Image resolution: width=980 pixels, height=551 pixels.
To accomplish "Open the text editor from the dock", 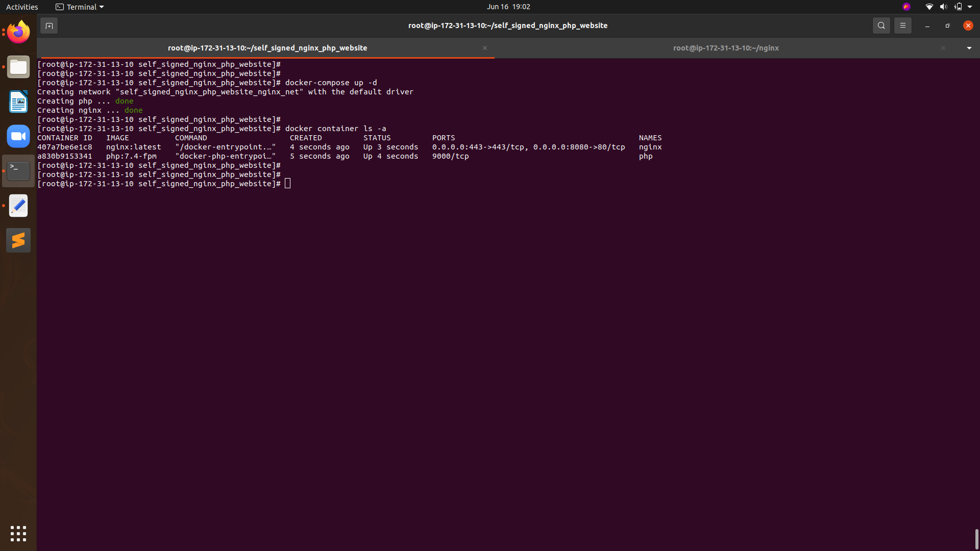I will pos(18,206).
